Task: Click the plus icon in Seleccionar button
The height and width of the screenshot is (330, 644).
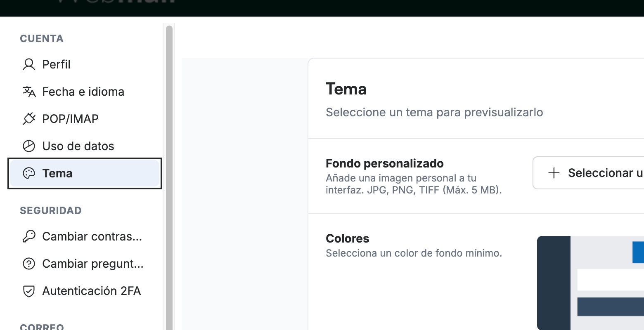Action: (x=554, y=173)
